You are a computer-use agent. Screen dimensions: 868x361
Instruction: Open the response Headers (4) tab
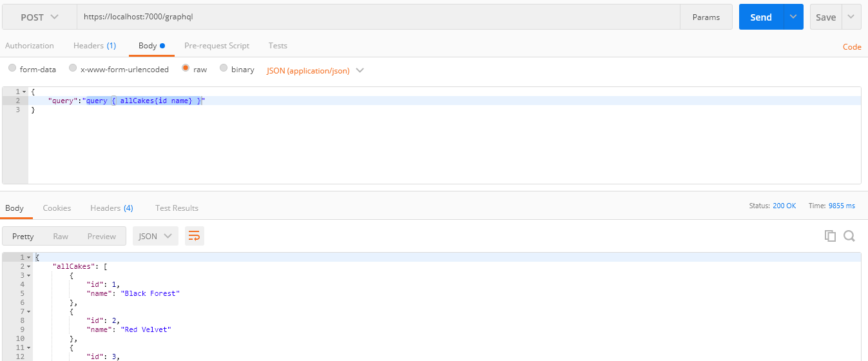(111, 208)
